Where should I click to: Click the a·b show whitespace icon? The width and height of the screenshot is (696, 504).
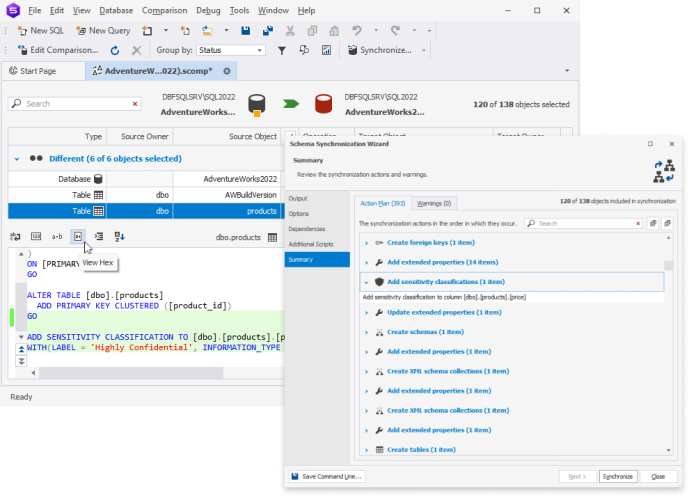pos(57,237)
